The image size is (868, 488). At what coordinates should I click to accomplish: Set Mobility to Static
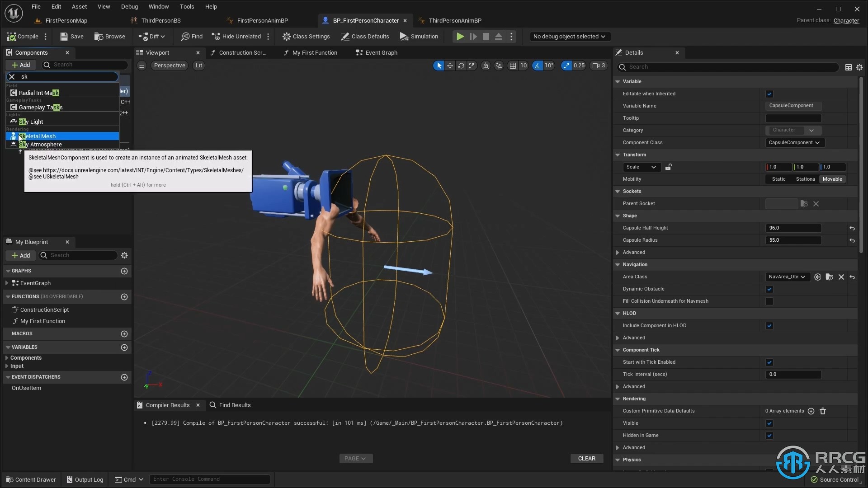coord(778,179)
